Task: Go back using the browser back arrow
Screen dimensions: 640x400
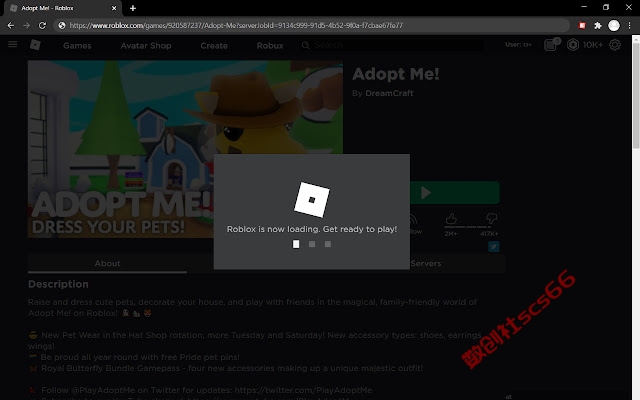Action: point(11,25)
